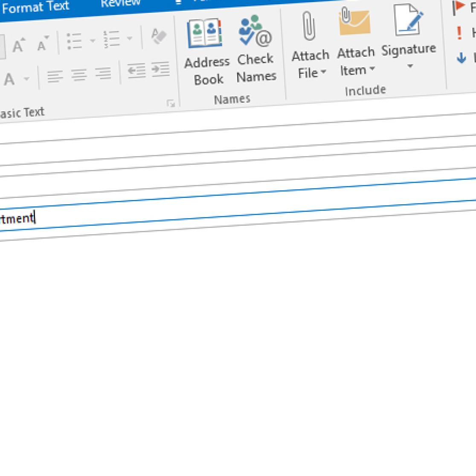Decrease the paragraph indent
Screen dimensions: 476x476
pos(136,71)
